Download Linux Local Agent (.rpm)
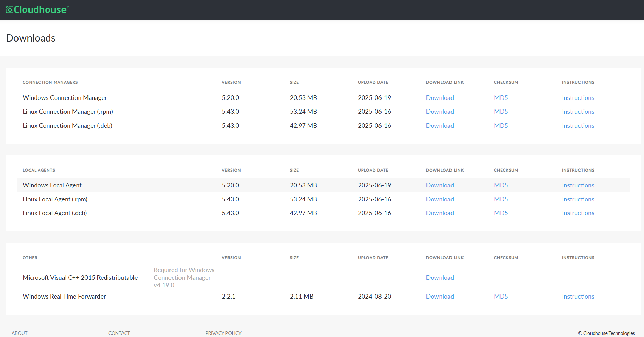644x337 pixels. (x=440, y=199)
